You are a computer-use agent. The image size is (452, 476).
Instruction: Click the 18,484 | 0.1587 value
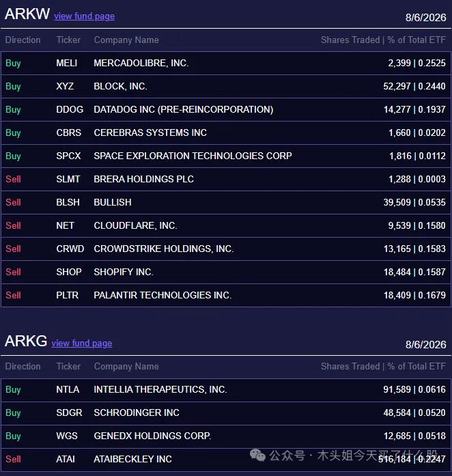tap(414, 272)
